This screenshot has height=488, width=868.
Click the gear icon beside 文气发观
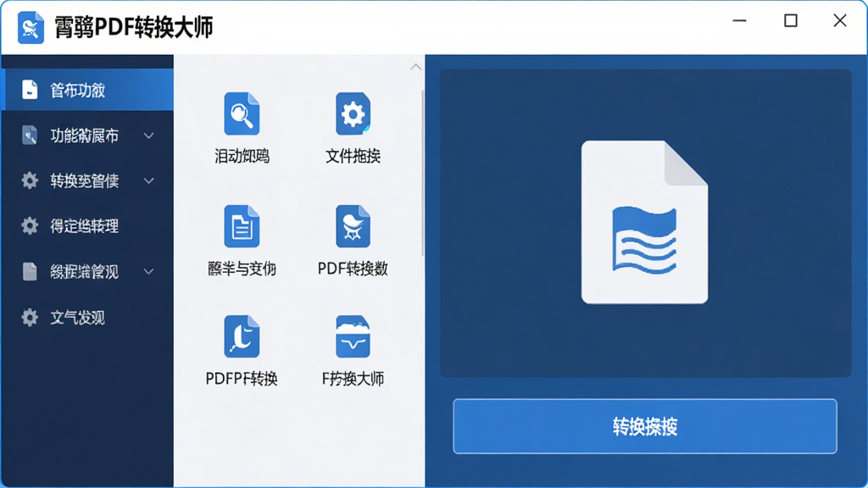click(30, 317)
